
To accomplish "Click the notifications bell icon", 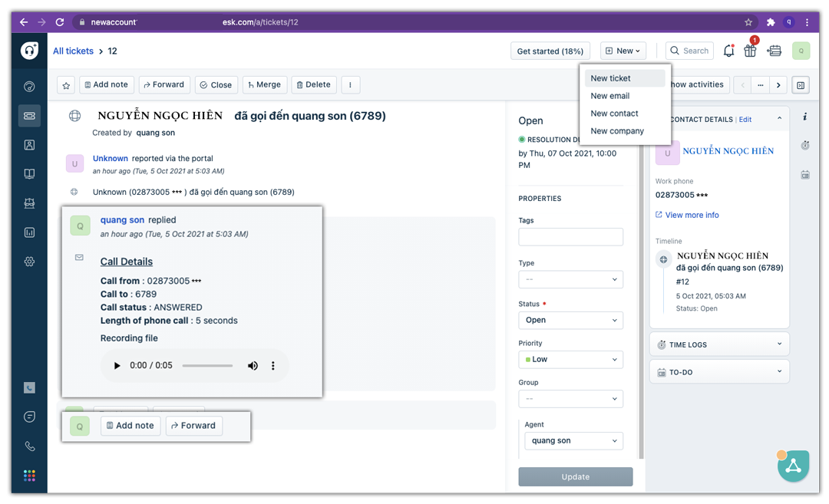I will click(728, 51).
